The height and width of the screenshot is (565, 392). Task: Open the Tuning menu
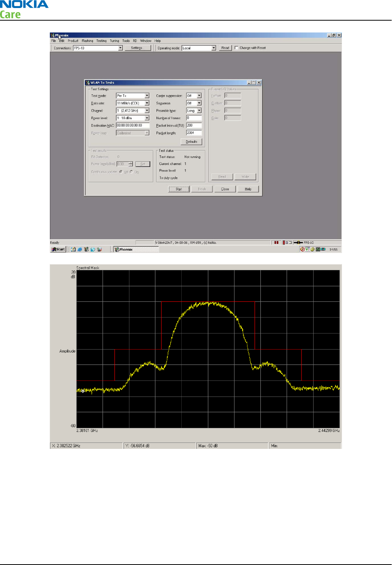pyautogui.click(x=115, y=41)
